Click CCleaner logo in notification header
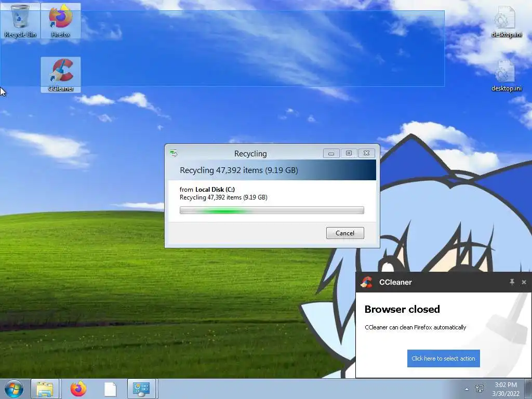This screenshot has height=399, width=532. pyautogui.click(x=366, y=282)
